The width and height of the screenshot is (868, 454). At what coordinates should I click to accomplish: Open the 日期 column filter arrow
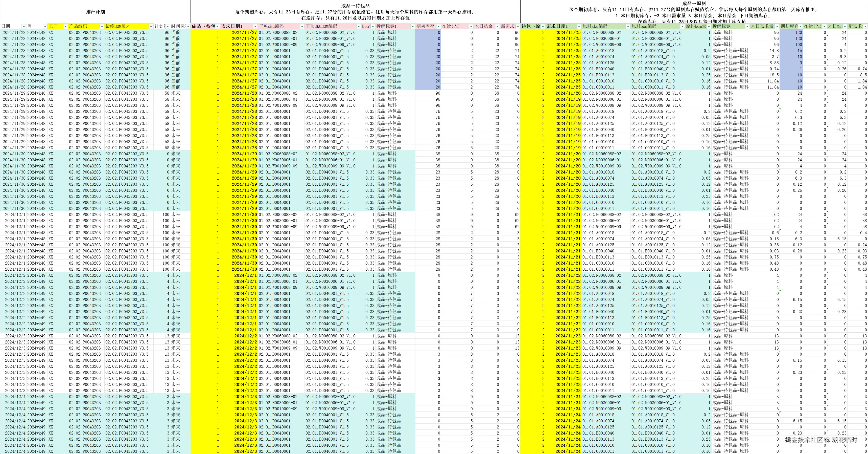24,26
